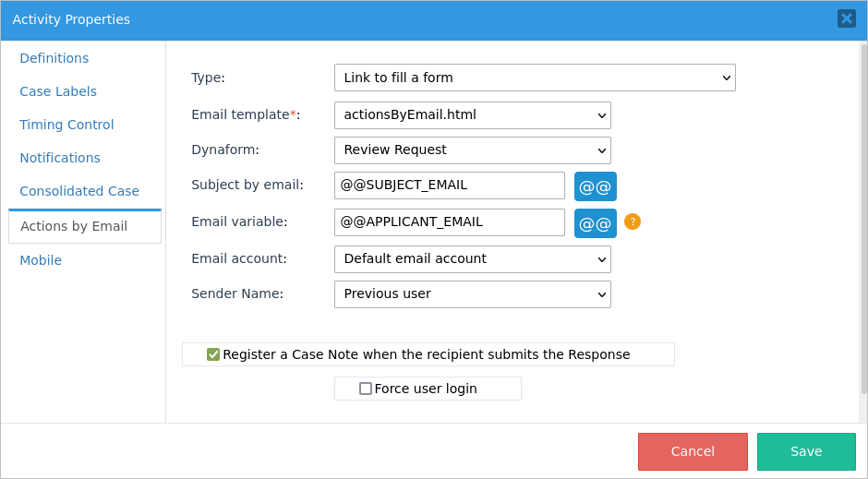Open variable picker for Email variable
Screen dimensions: 868x479
point(595,223)
